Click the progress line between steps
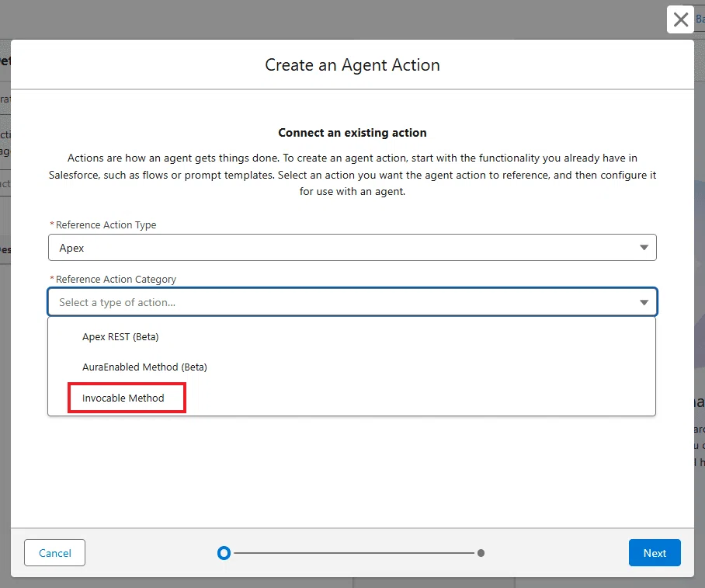Screen dimensions: 705x588 click(x=354, y=553)
